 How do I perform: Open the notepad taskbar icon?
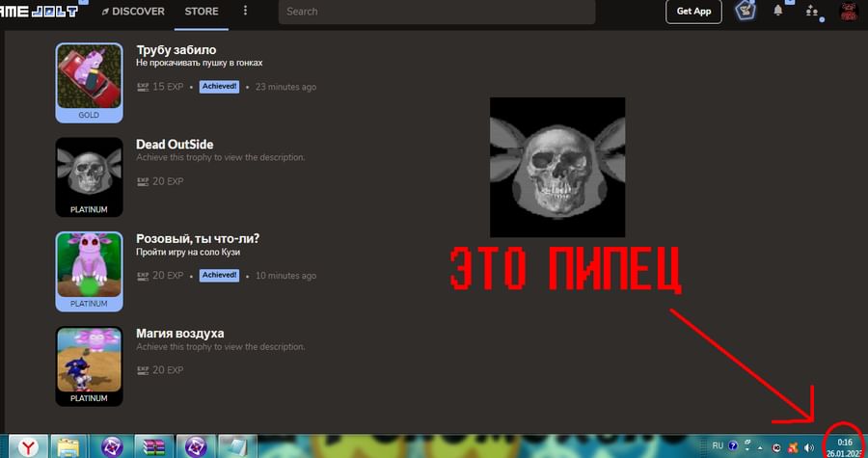[237, 446]
